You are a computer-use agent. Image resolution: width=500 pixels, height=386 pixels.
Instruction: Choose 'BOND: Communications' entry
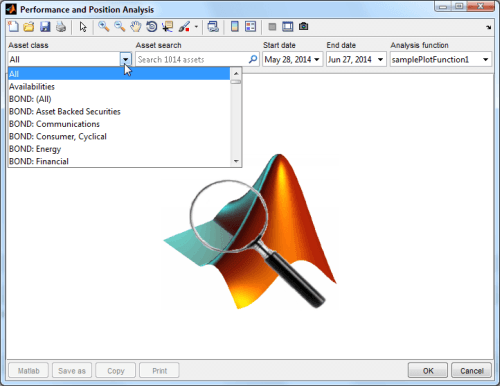point(119,124)
